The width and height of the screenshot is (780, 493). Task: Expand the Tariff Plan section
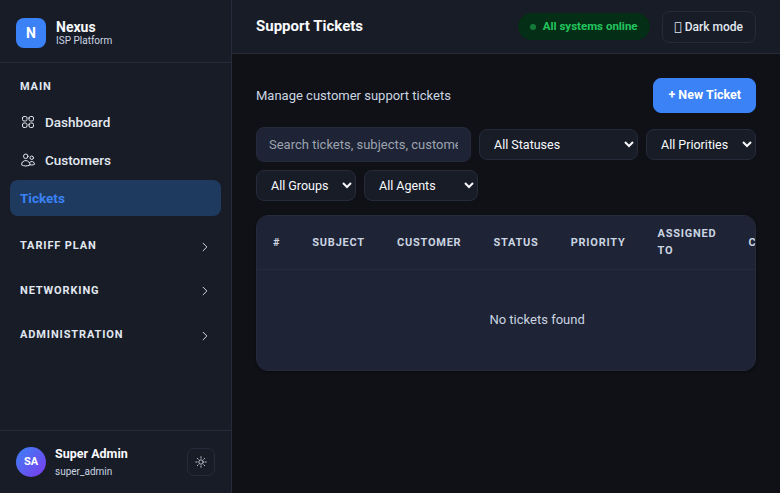114,246
